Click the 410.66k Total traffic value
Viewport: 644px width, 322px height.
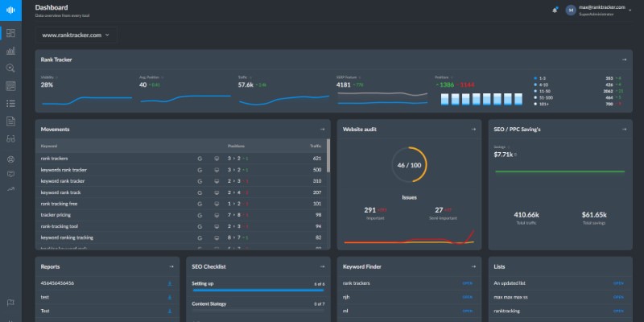[x=526, y=215]
